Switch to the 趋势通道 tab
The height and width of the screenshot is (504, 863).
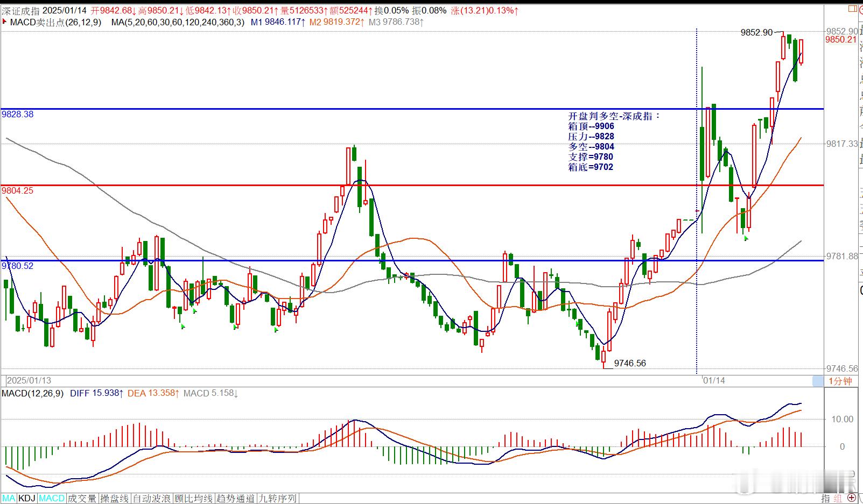(235, 499)
